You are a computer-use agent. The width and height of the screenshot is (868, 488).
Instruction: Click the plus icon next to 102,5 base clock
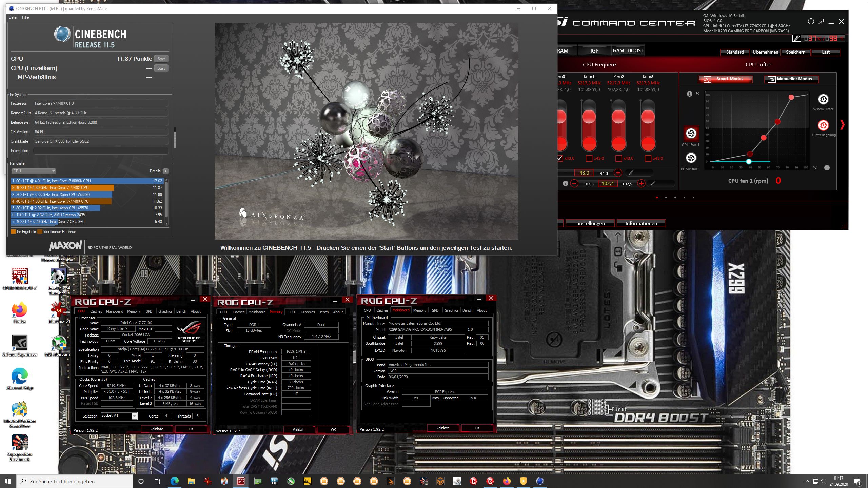641,183
